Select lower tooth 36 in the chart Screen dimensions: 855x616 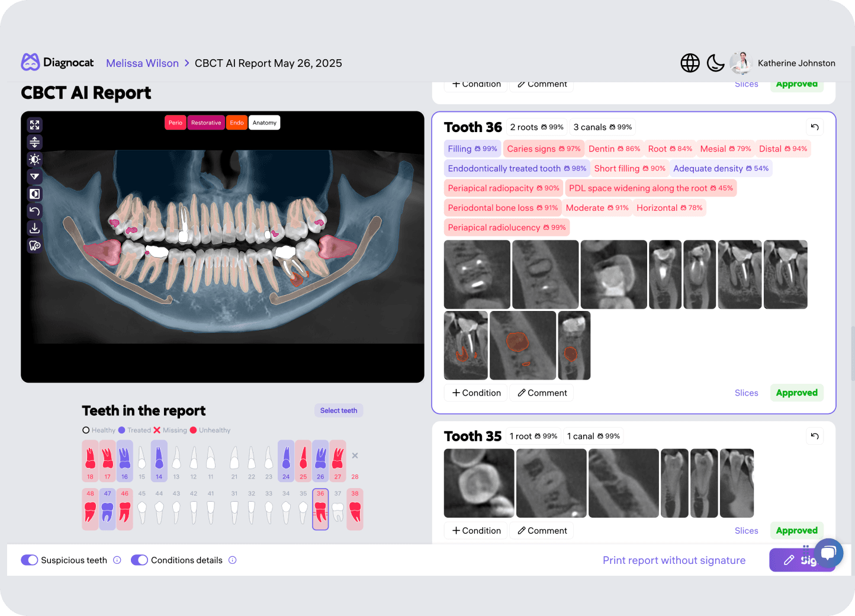[x=320, y=509]
